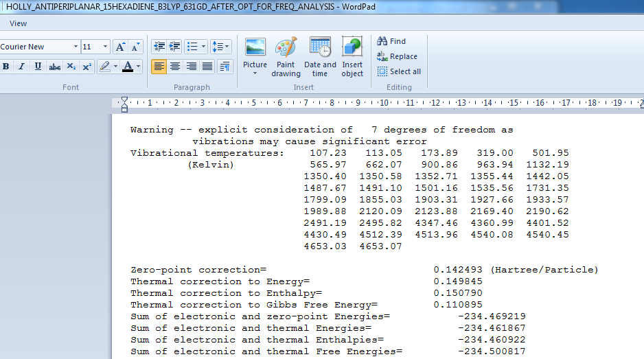Screen dimensions: 644x359
Task: Insert a Picture
Action: click(255, 53)
